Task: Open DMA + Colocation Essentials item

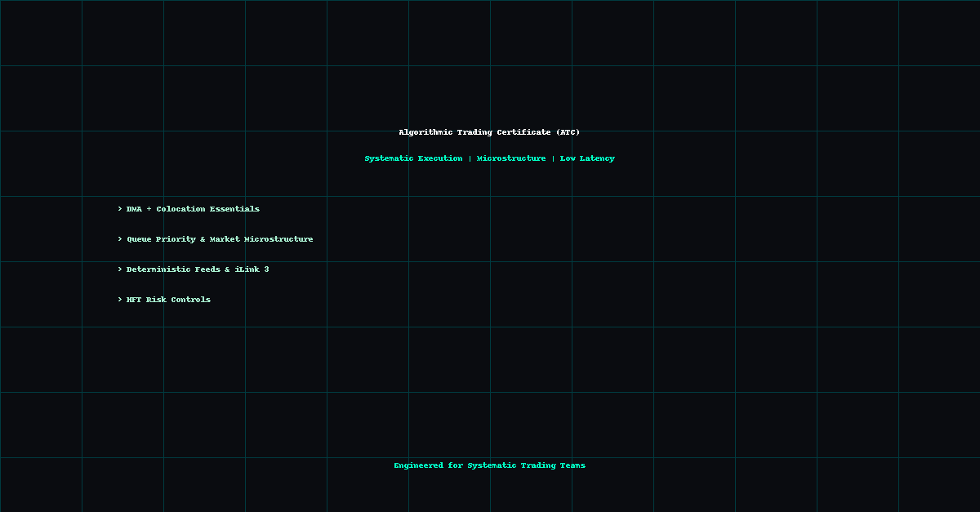Action: (193, 209)
